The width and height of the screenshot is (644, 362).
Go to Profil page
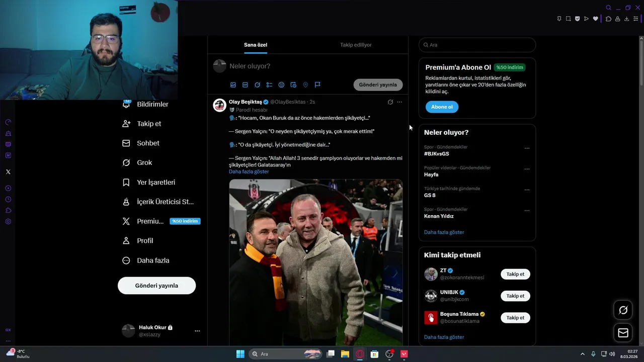coord(137,241)
